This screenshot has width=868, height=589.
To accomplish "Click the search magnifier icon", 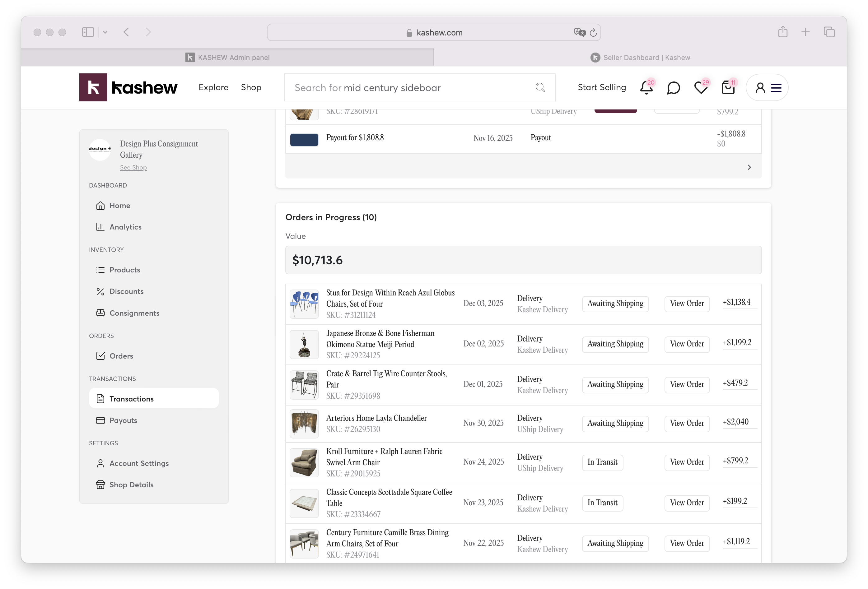I will 540,87.
